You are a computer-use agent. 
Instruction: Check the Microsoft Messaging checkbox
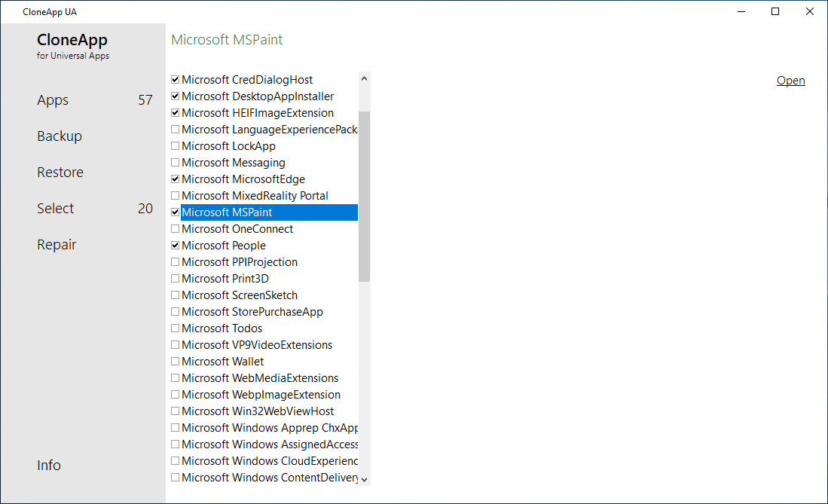coord(176,162)
